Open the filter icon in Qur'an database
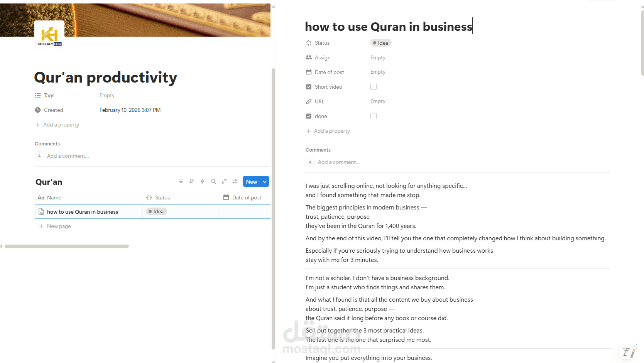 tap(181, 181)
